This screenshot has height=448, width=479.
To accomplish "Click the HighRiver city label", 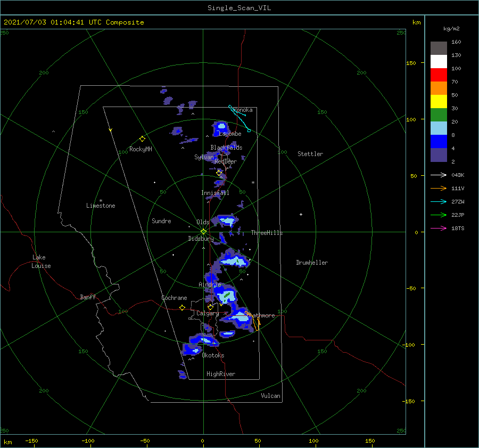I will click(x=221, y=374).
